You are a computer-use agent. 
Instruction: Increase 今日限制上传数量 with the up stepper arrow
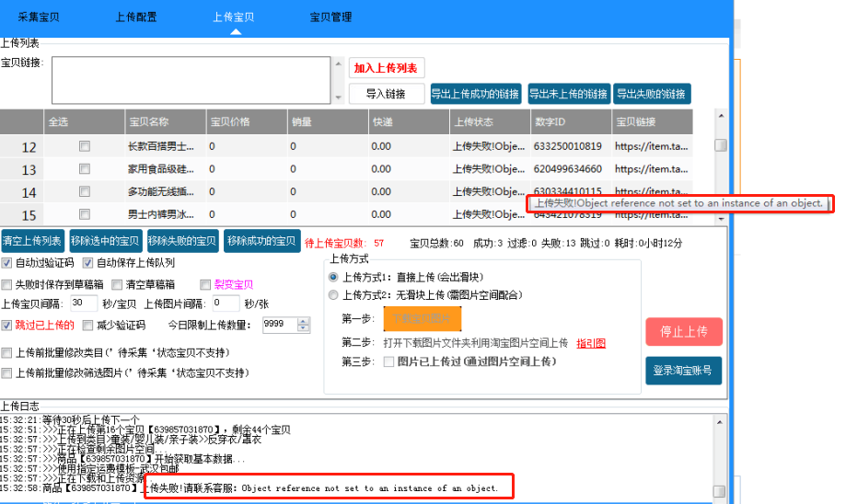[x=304, y=321]
